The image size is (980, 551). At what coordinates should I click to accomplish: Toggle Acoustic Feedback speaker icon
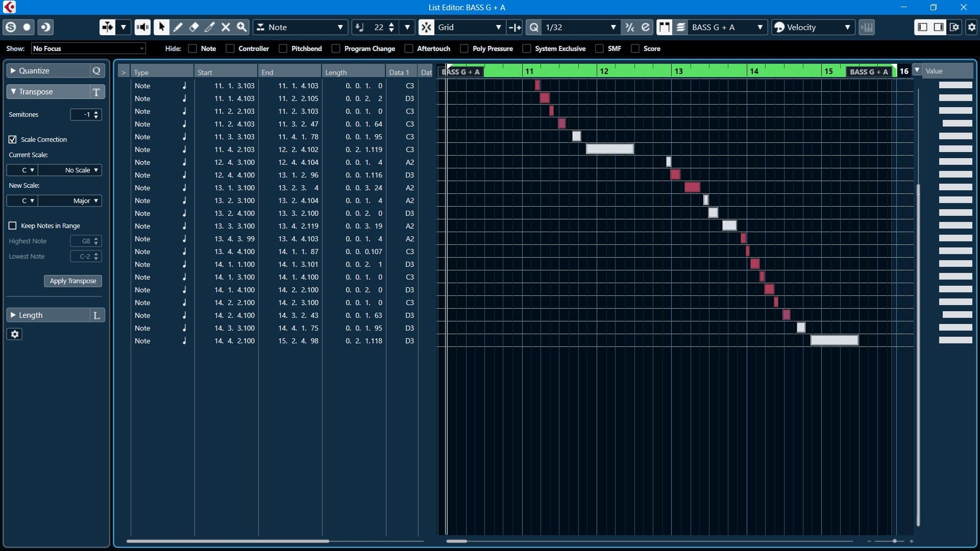142,27
